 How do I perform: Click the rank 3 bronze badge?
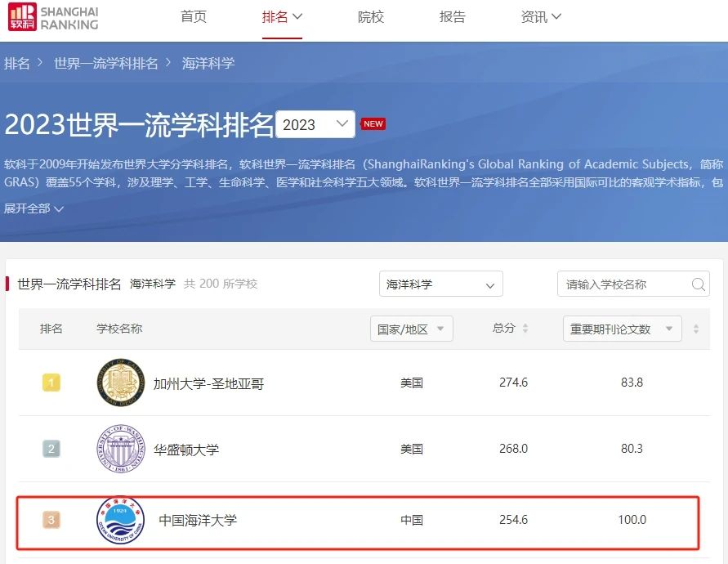pyautogui.click(x=51, y=520)
